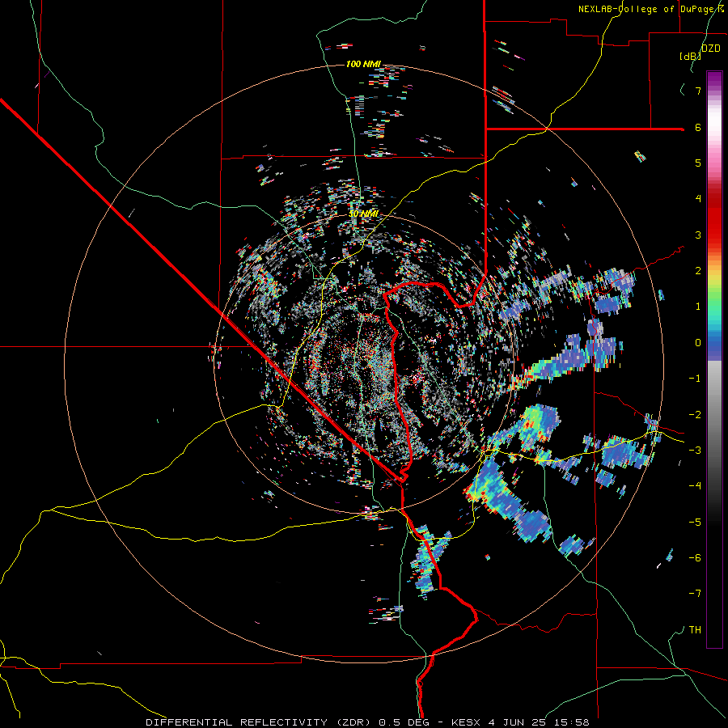
Task: Click the '-6' value on the color scale
Action: pyautogui.click(x=695, y=558)
